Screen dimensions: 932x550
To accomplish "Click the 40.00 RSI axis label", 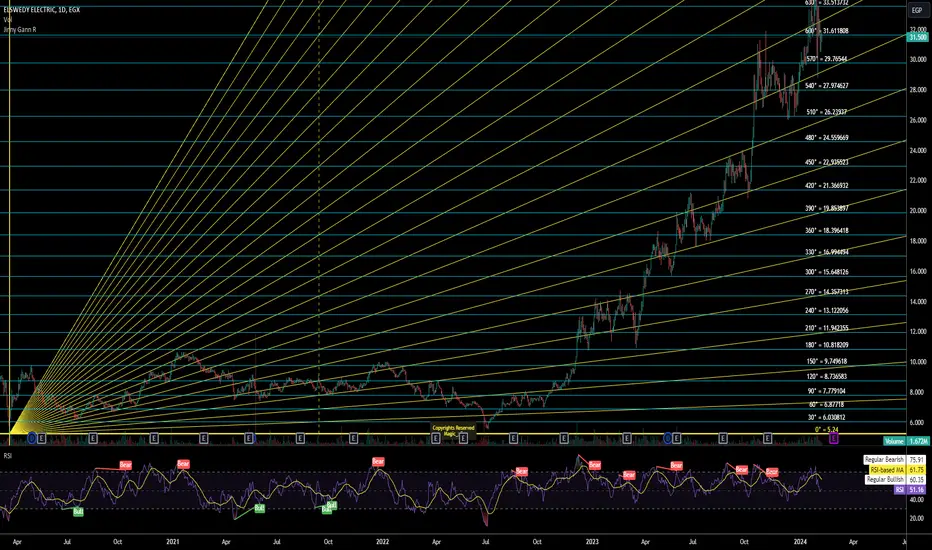I will coord(917,499).
